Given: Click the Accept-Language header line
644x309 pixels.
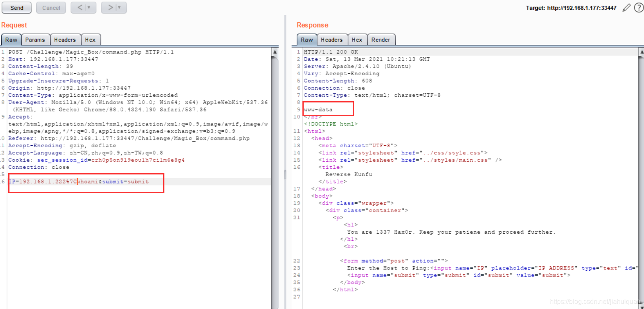Looking at the screenshot, I should 86,153.
